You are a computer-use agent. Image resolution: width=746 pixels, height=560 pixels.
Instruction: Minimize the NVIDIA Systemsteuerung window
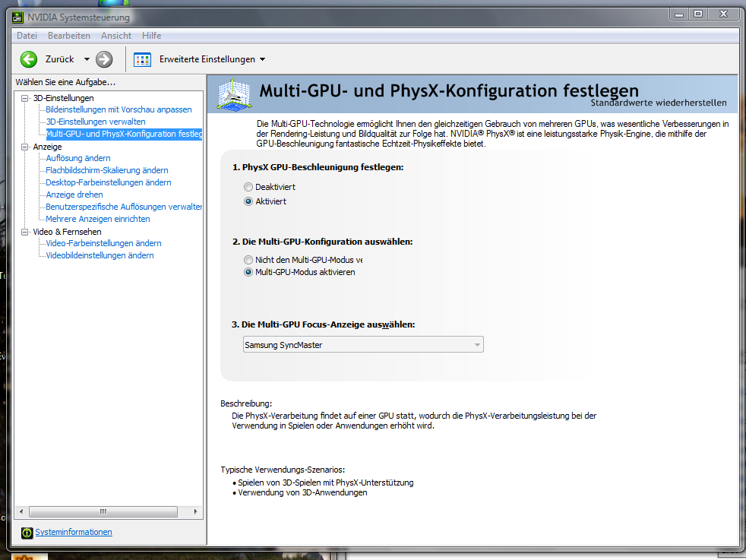pos(679,14)
